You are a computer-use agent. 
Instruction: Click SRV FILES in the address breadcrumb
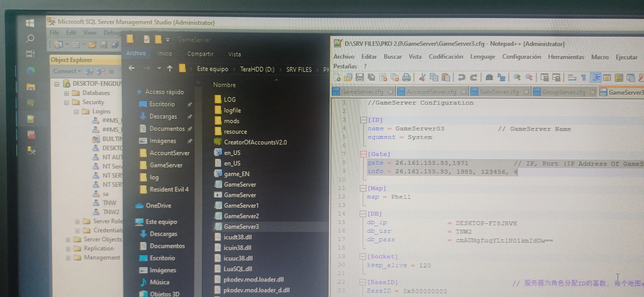(x=299, y=69)
